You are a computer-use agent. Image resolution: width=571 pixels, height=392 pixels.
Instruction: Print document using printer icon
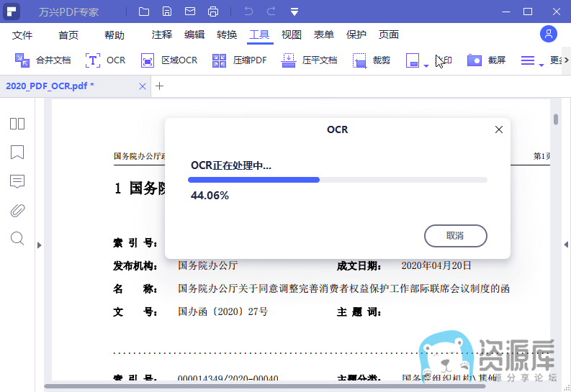[213, 12]
